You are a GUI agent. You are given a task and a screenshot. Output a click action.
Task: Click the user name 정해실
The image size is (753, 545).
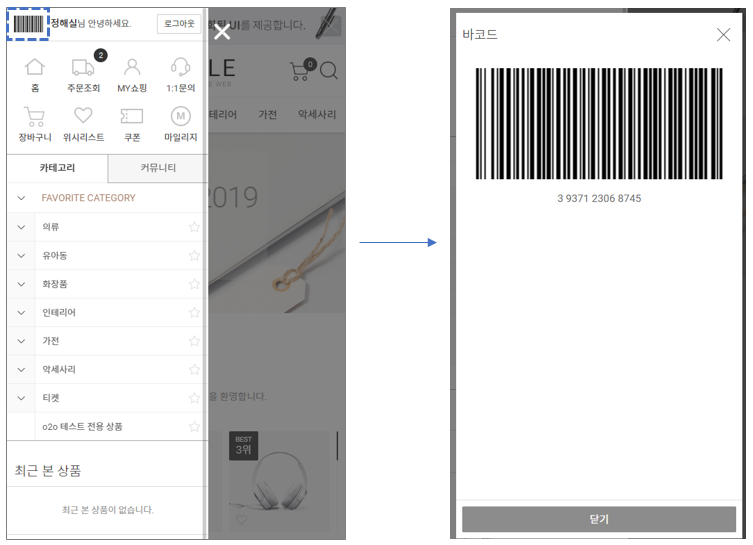coord(64,23)
